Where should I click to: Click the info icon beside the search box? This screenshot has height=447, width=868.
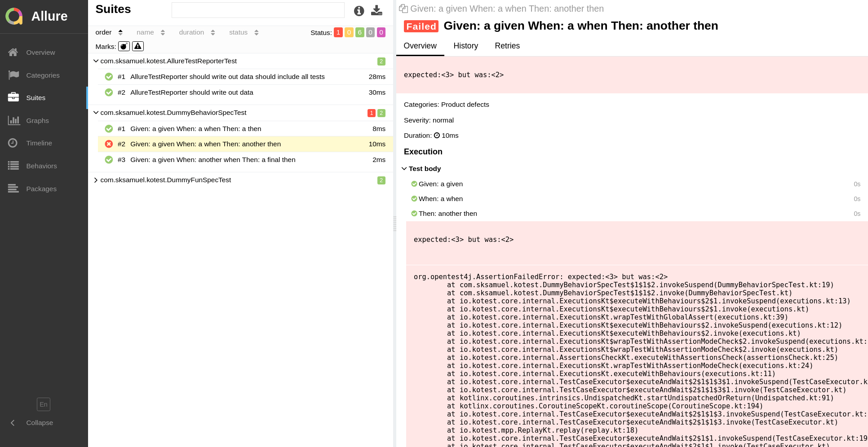tap(359, 11)
